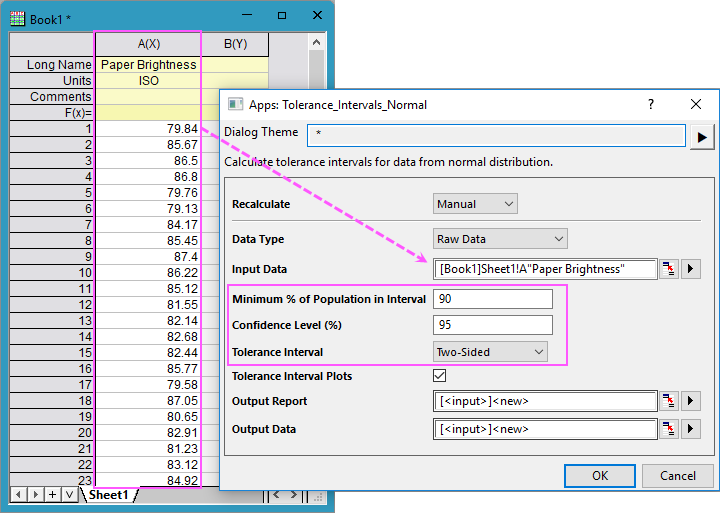The image size is (720, 513).
Task: Open the Output Data arrow flyout button
Action: coord(691,429)
